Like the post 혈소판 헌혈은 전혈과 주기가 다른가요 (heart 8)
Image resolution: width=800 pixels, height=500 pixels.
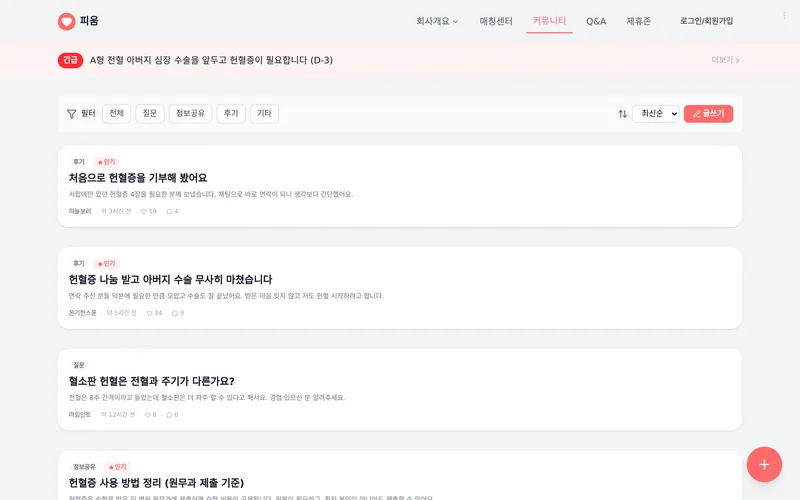(151, 415)
